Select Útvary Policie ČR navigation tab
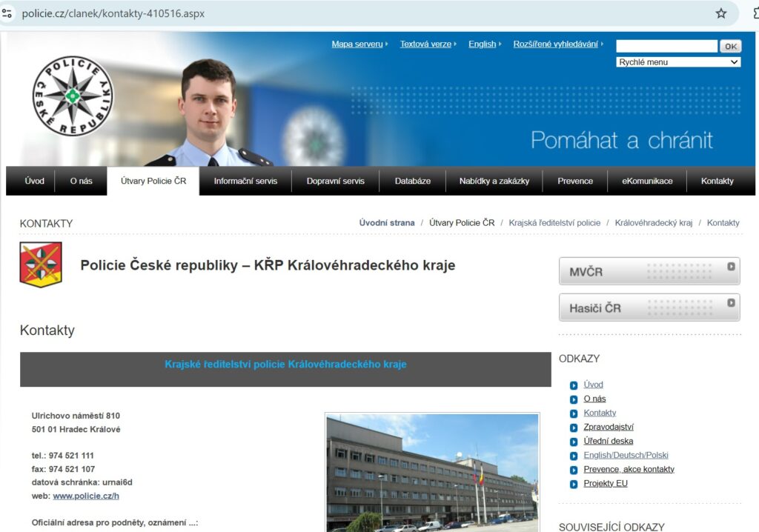The height and width of the screenshot is (532, 759). coord(153,181)
